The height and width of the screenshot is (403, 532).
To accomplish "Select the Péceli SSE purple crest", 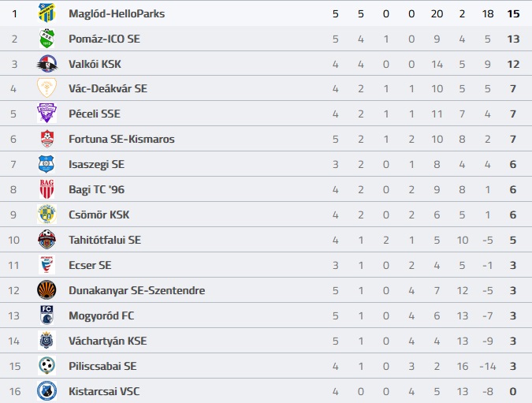I will (x=47, y=114).
